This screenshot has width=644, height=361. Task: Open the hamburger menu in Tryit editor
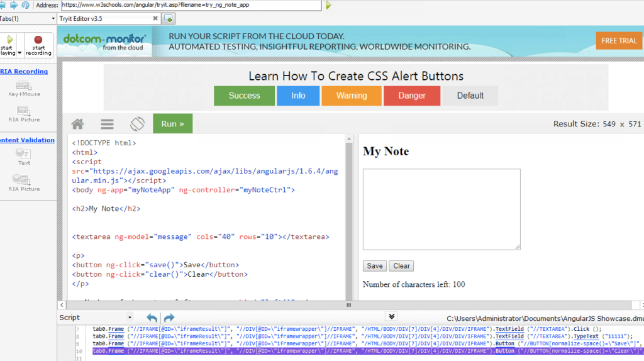pyautogui.click(x=108, y=124)
